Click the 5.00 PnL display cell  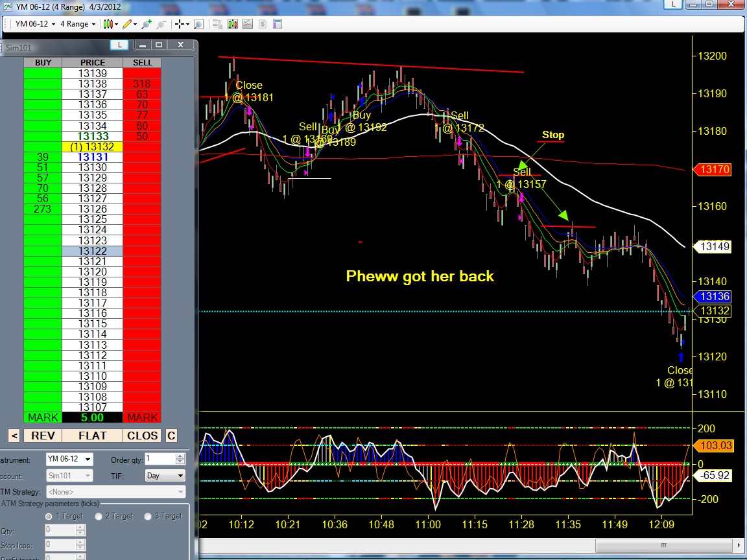click(x=93, y=417)
